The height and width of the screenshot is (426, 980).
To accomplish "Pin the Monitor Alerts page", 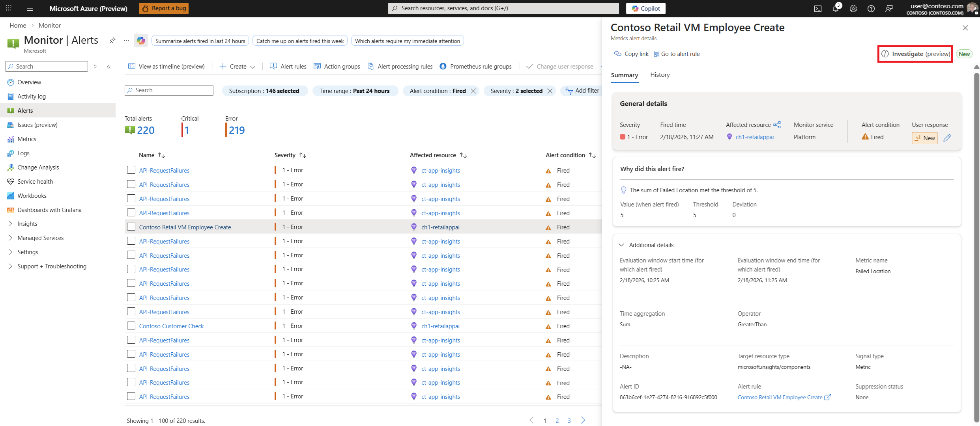I will point(112,41).
